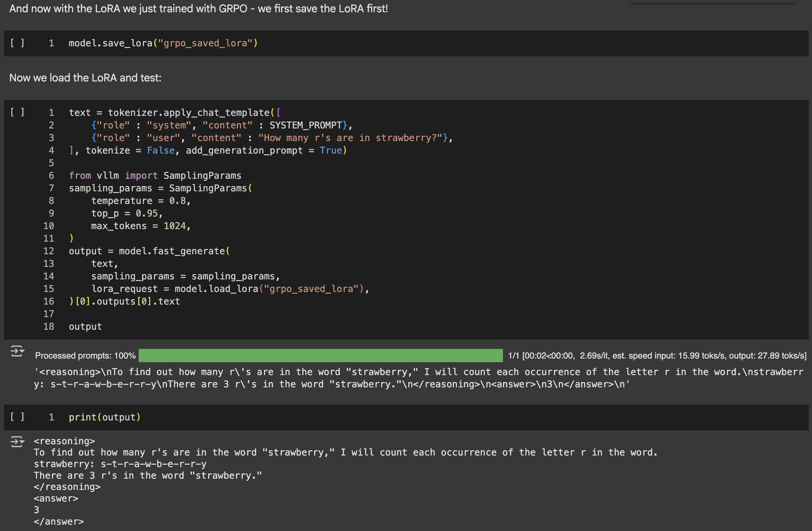Select the 'Now we load the LoRA' text cell

(85, 78)
